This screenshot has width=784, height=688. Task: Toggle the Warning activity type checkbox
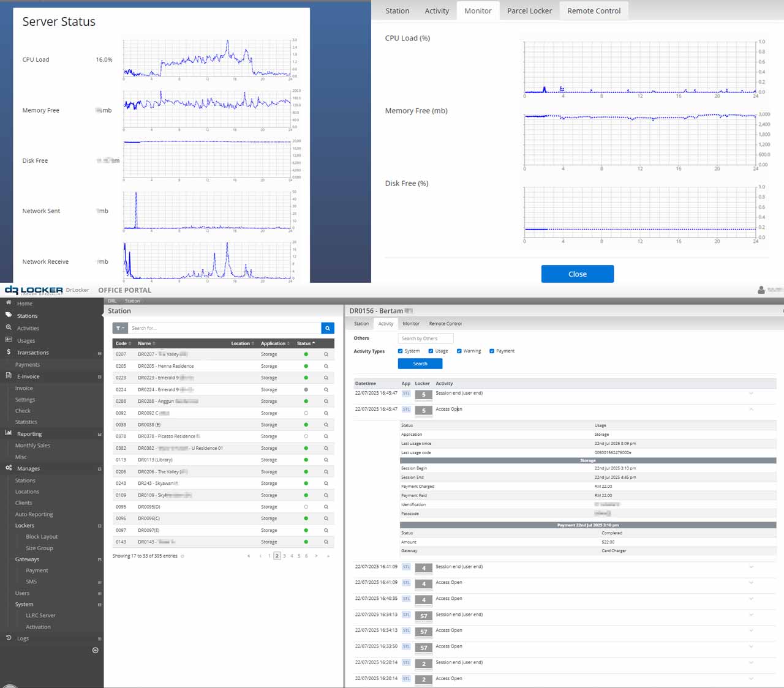(x=459, y=351)
